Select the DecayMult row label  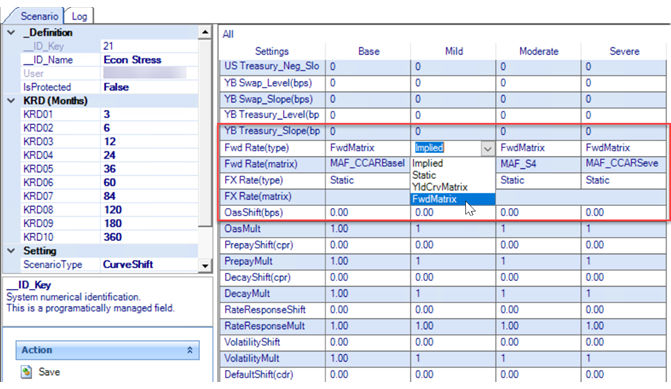247,294
